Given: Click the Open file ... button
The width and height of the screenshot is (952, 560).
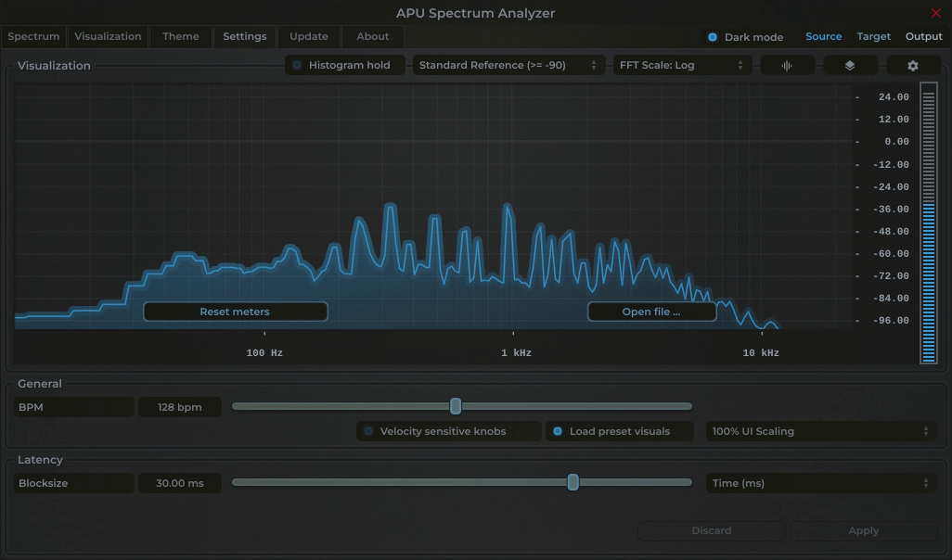Looking at the screenshot, I should [651, 312].
